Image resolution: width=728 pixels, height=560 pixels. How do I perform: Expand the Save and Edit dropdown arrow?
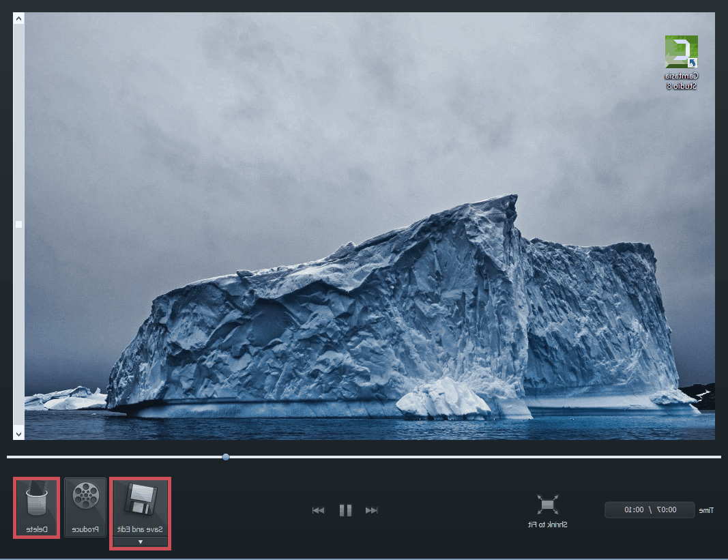[141, 542]
